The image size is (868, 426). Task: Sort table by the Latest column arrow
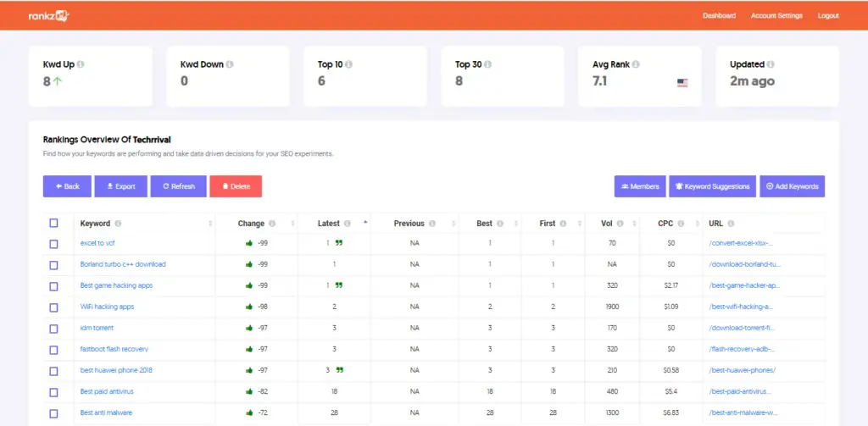pyautogui.click(x=364, y=223)
